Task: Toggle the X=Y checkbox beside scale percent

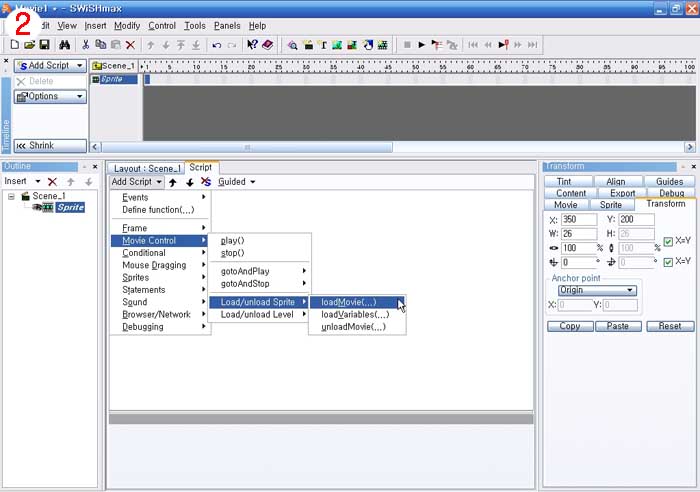Action: 668,242
